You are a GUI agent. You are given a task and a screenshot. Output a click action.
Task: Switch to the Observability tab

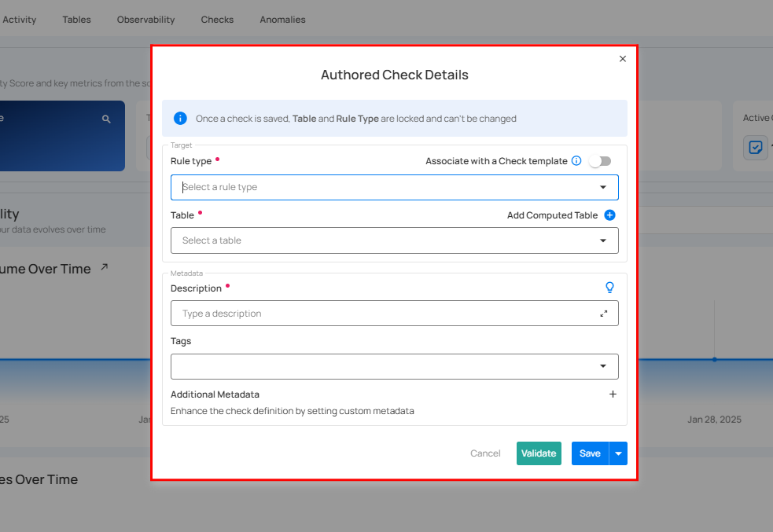pos(145,20)
